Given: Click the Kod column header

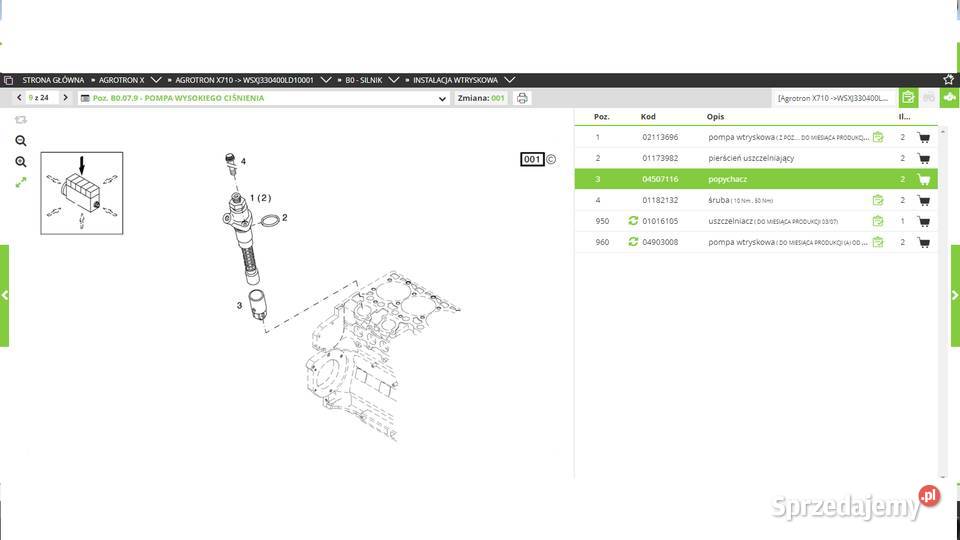Looking at the screenshot, I should [x=648, y=116].
